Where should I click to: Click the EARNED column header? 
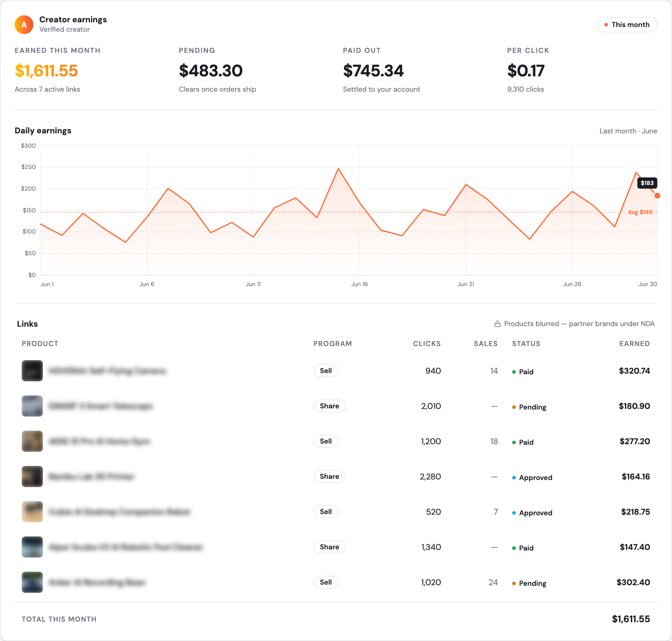pos(634,344)
